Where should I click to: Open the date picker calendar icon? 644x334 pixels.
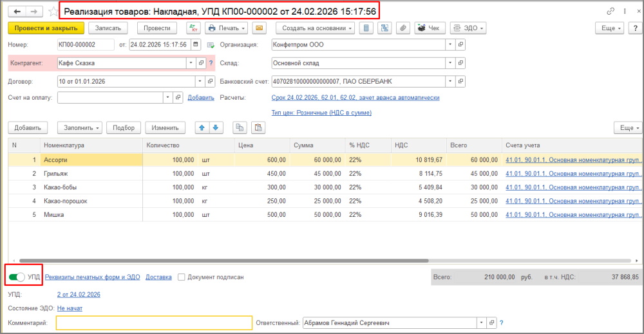click(x=196, y=45)
